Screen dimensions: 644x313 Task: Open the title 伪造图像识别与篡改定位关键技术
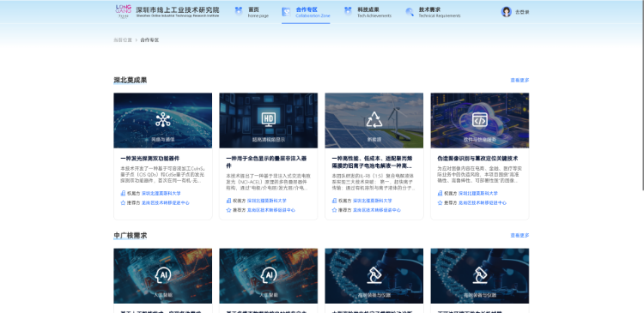[x=477, y=159]
